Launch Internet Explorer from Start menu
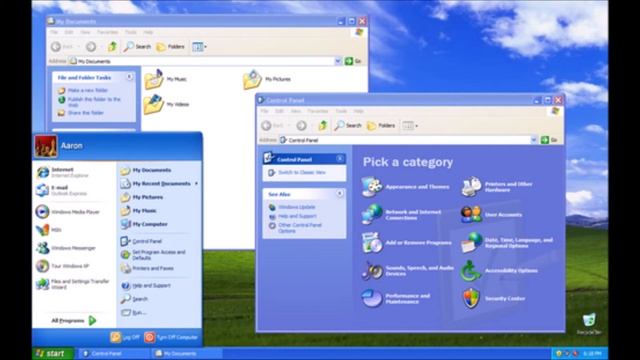Viewport: 640px width, 360px height. point(69,172)
